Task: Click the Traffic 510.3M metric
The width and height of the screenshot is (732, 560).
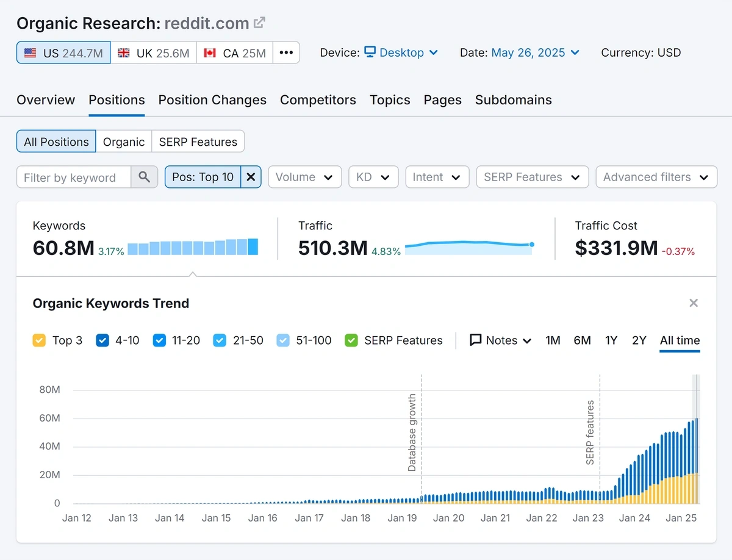Action: pos(333,248)
